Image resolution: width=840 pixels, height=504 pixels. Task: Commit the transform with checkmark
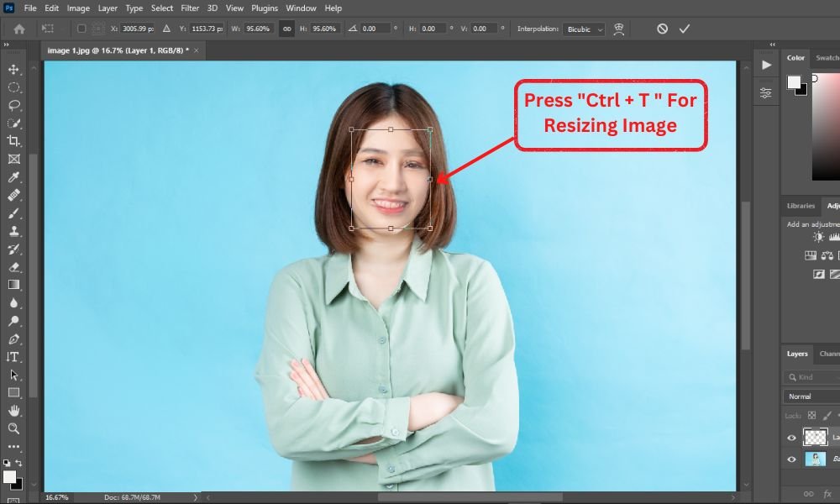pyautogui.click(x=685, y=29)
